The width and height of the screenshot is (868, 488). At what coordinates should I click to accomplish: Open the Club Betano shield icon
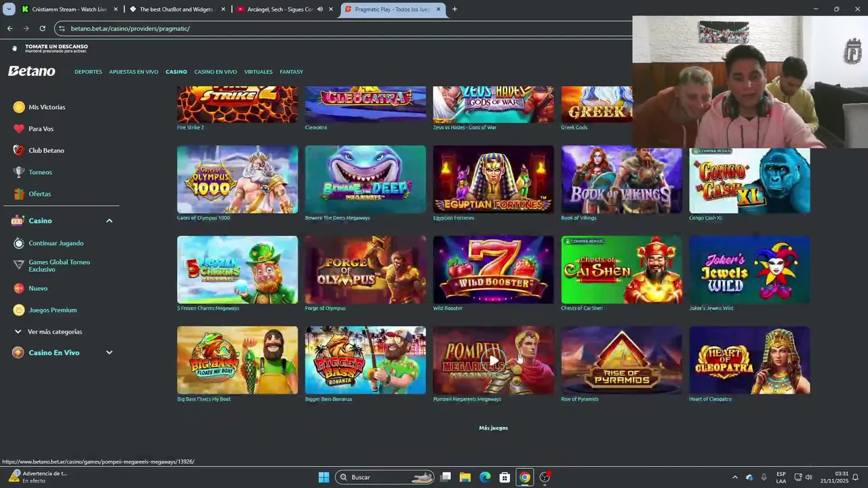point(19,150)
